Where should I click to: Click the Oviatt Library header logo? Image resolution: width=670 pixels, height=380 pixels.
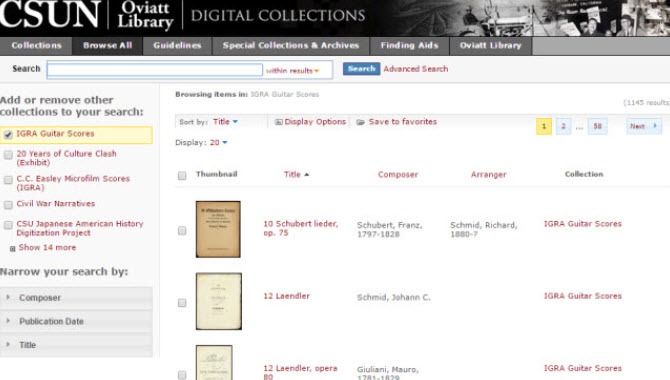[145, 15]
